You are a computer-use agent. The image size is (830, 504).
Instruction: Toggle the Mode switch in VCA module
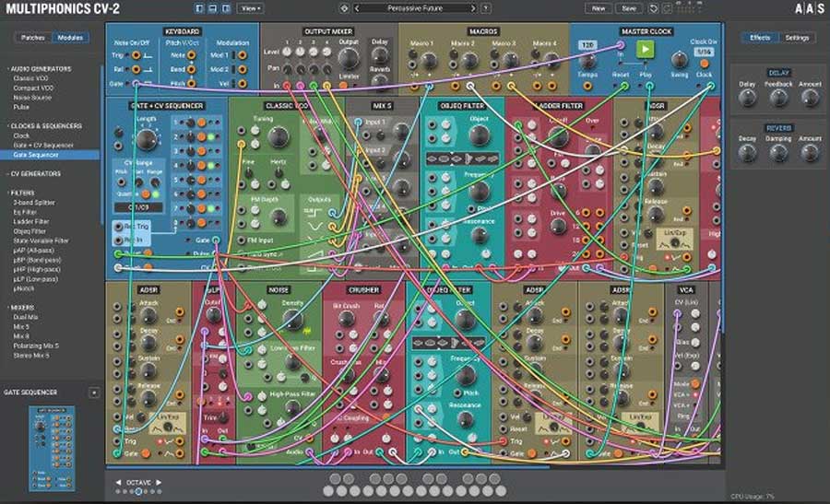point(695,384)
